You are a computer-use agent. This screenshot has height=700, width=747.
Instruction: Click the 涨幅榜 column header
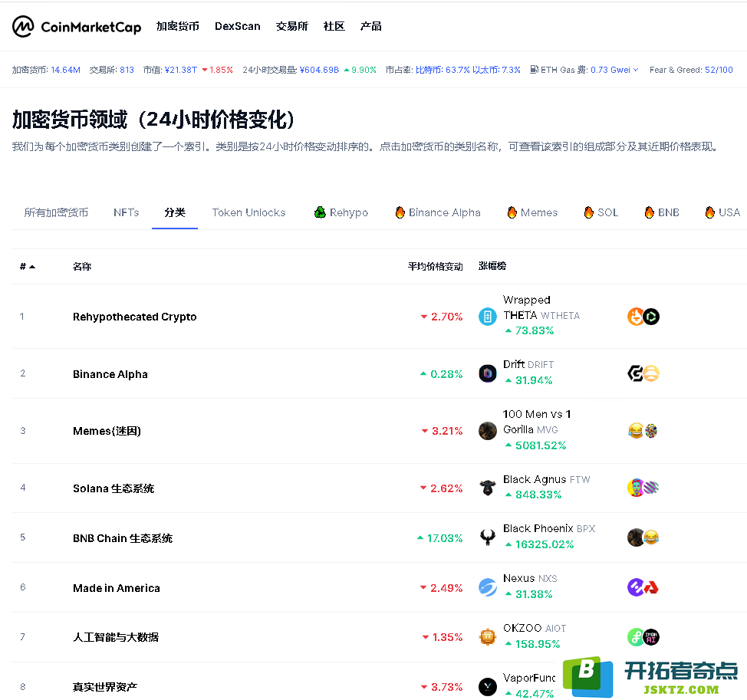point(492,266)
